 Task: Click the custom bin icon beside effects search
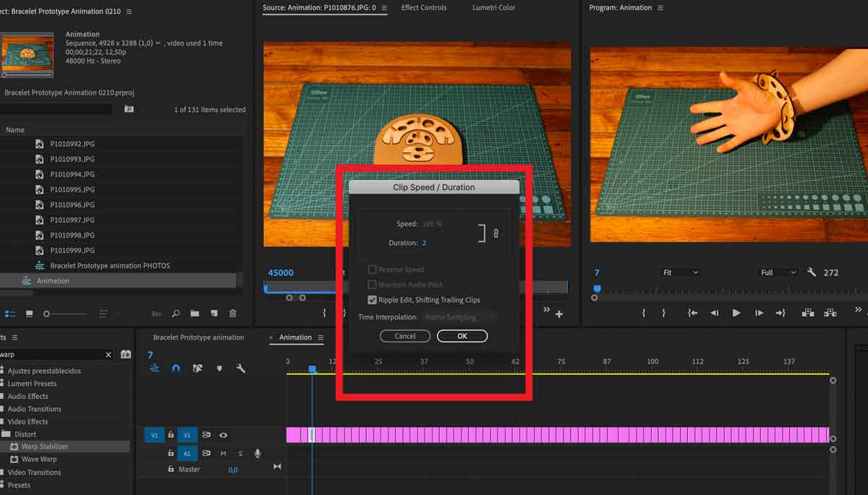(126, 354)
